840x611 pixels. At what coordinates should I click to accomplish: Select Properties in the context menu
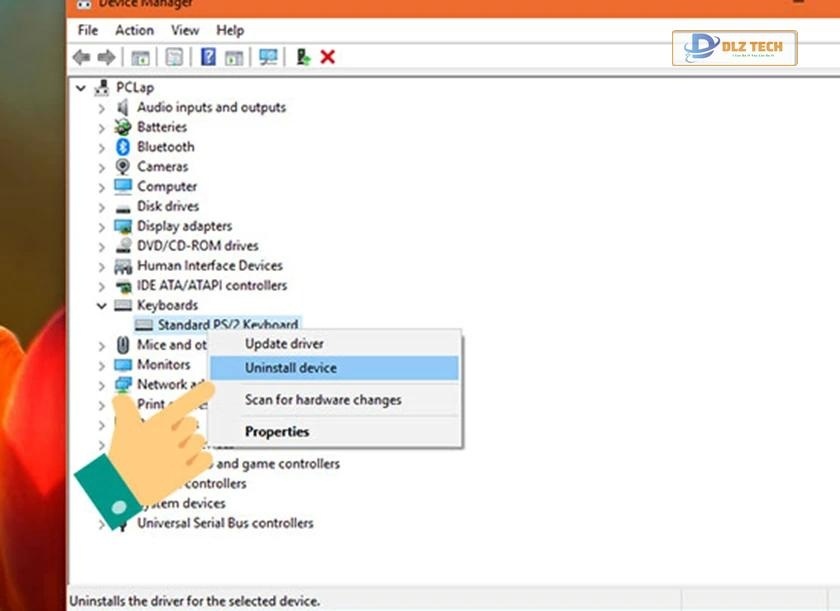click(x=277, y=432)
